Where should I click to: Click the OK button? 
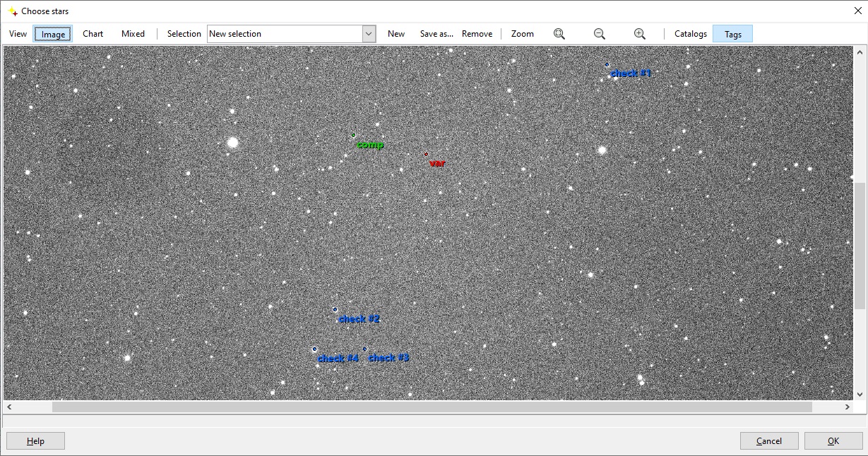833,441
